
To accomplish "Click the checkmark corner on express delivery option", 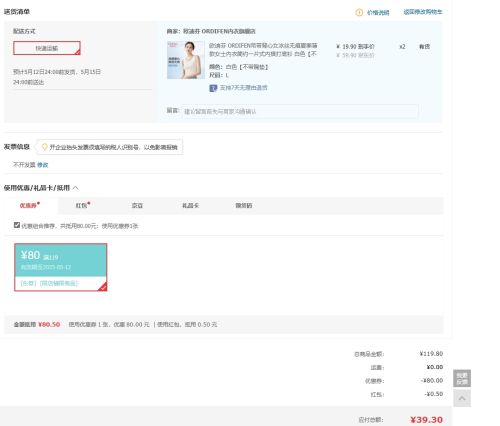I will point(77,52).
